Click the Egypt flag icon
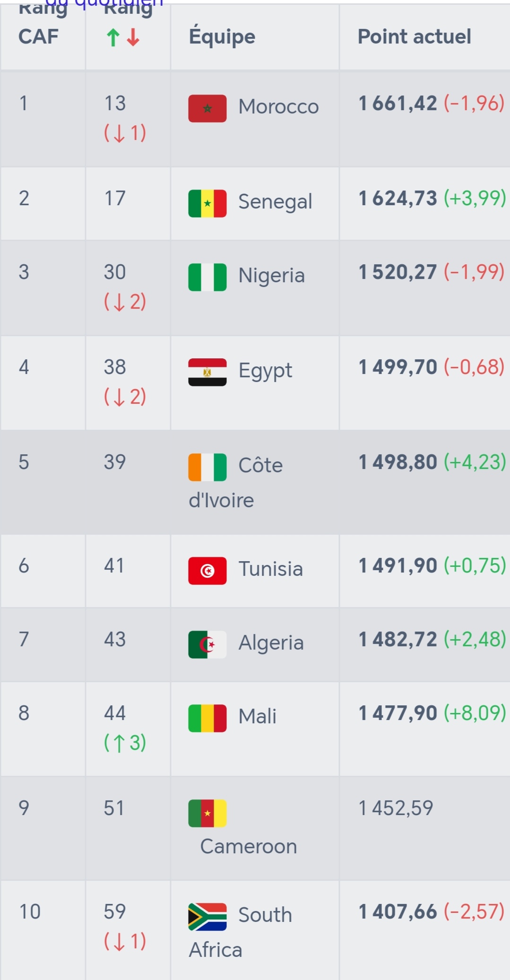 tap(207, 373)
